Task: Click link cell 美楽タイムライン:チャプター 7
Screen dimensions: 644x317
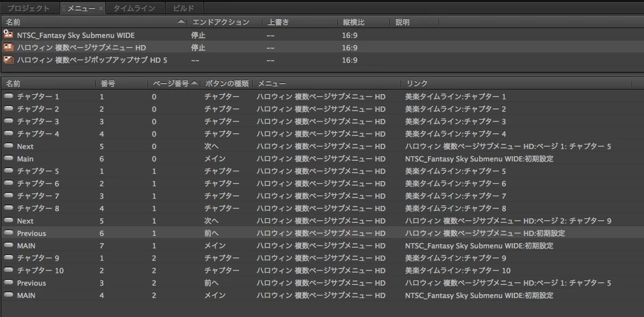Action: point(456,196)
